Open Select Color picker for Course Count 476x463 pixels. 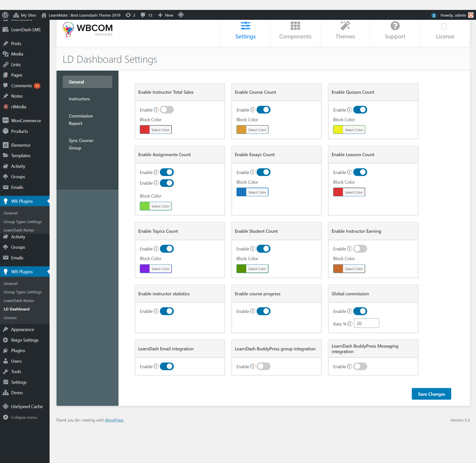[x=257, y=130]
